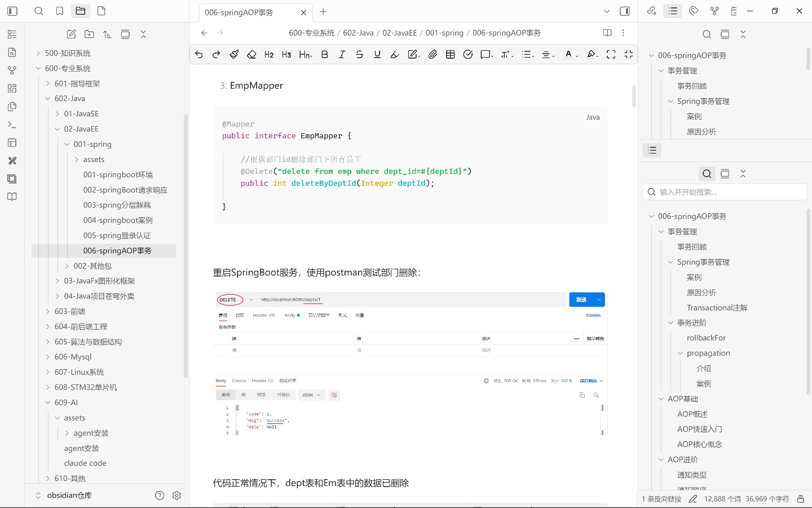The image size is (812, 508).
Task: Toggle the left sidebar panel
Action: click(12, 11)
